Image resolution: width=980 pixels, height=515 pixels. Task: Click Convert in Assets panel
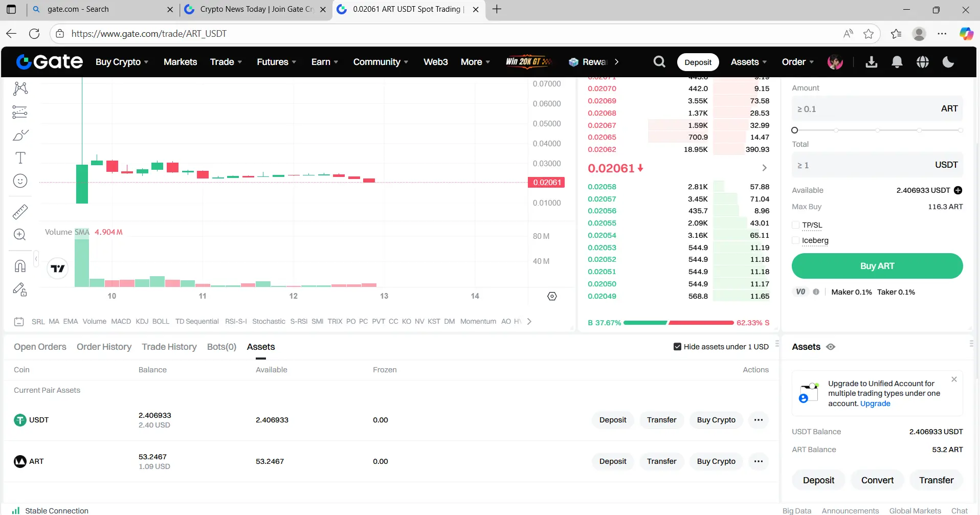coord(877,480)
